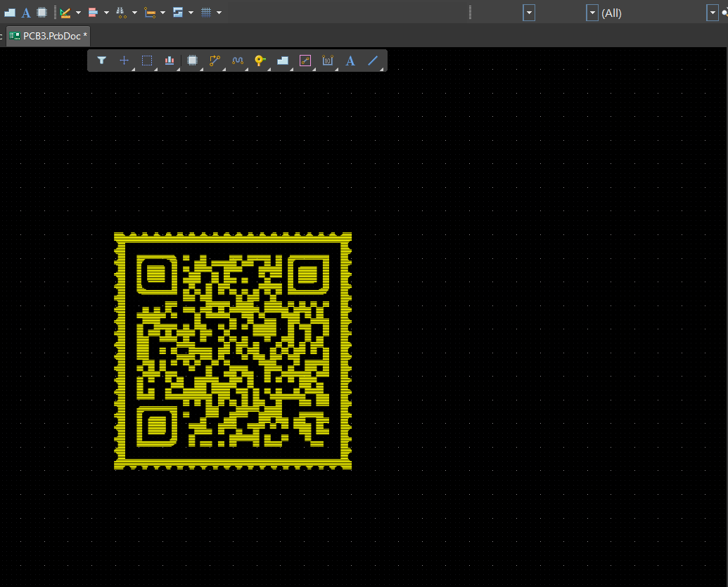Expand dropdown arrow next to dimension ruler icon
Viewport: 728px width, 587px height.
[163, 13]
